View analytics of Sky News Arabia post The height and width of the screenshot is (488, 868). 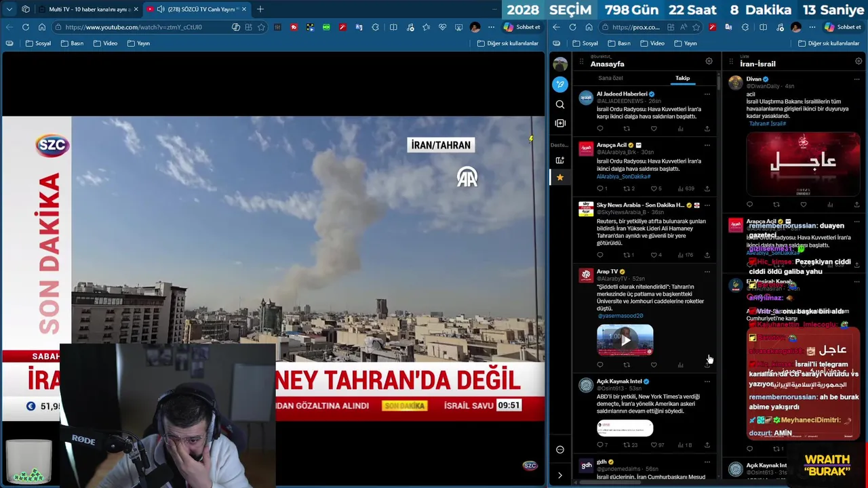pos(685,255)
